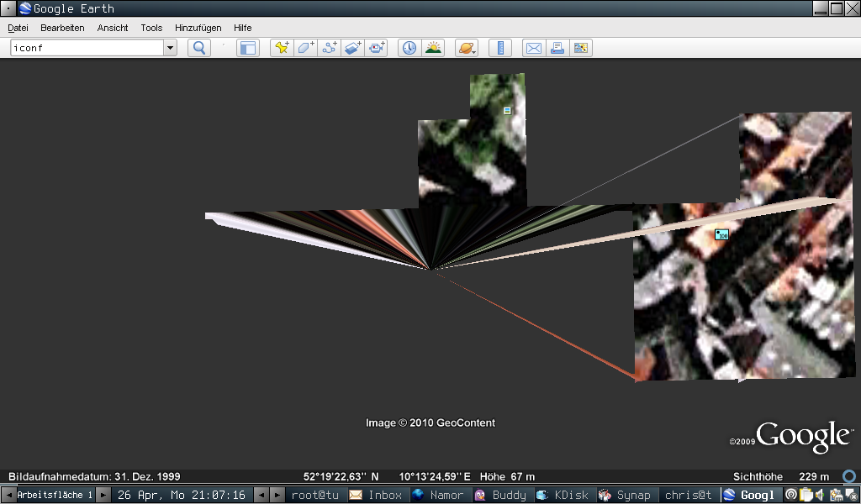
Task: Record a tour with the camera icon
Action: pyautogui.click(x=376, y=48)
